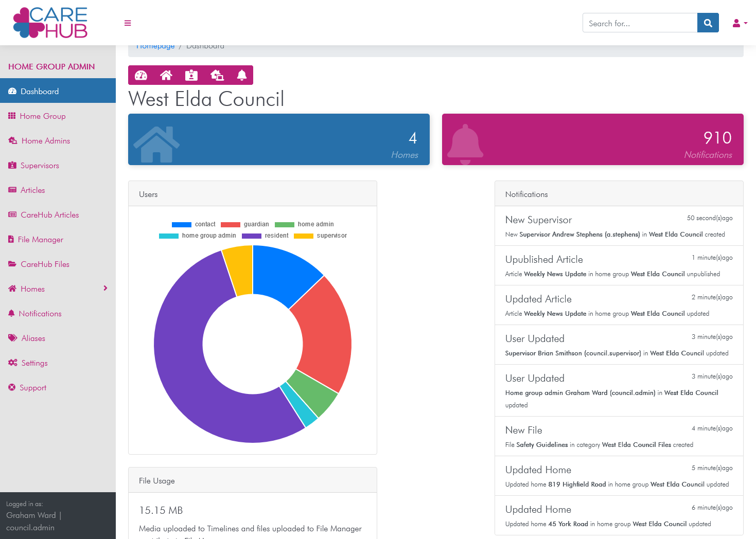Go to Home Admins page
Viewport: 756px width, 539px height.
pos(58,140)
